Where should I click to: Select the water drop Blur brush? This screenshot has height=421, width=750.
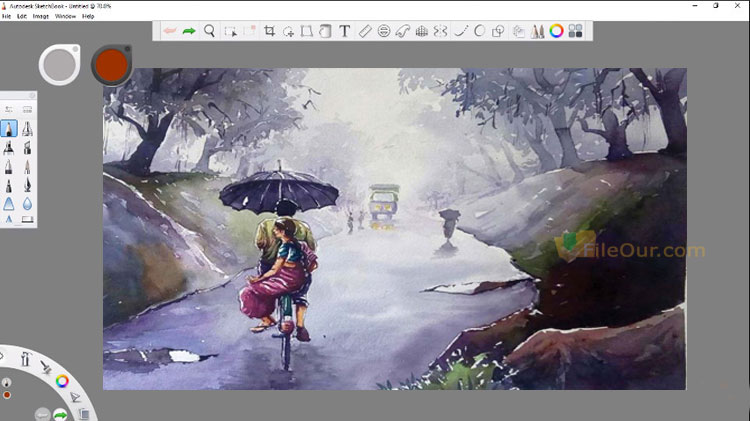click(x=27, y=204)
